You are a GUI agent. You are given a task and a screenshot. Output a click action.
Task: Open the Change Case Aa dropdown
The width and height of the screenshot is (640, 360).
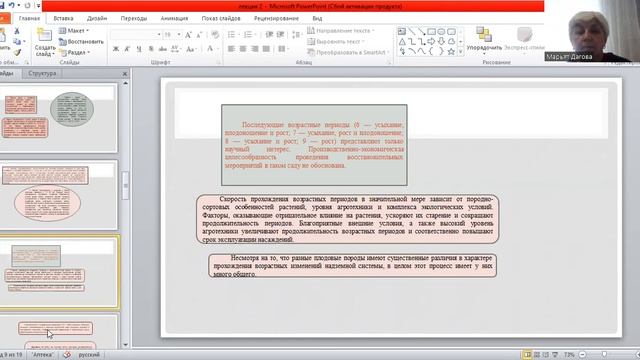(x=191, y=49)
